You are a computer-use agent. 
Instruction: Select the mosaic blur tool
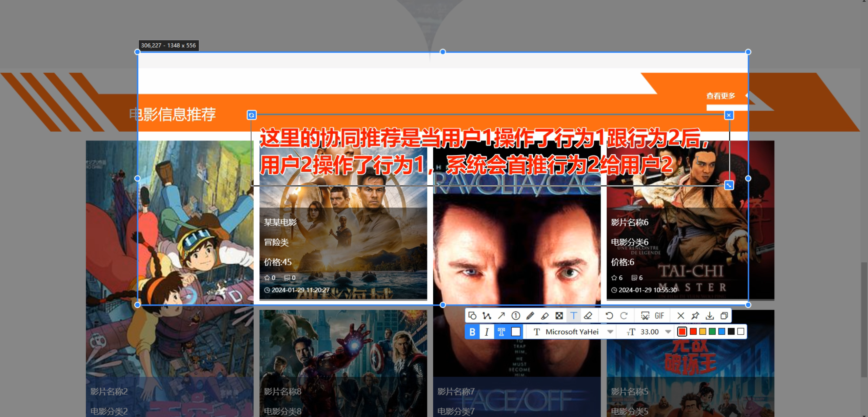(559, 316)
